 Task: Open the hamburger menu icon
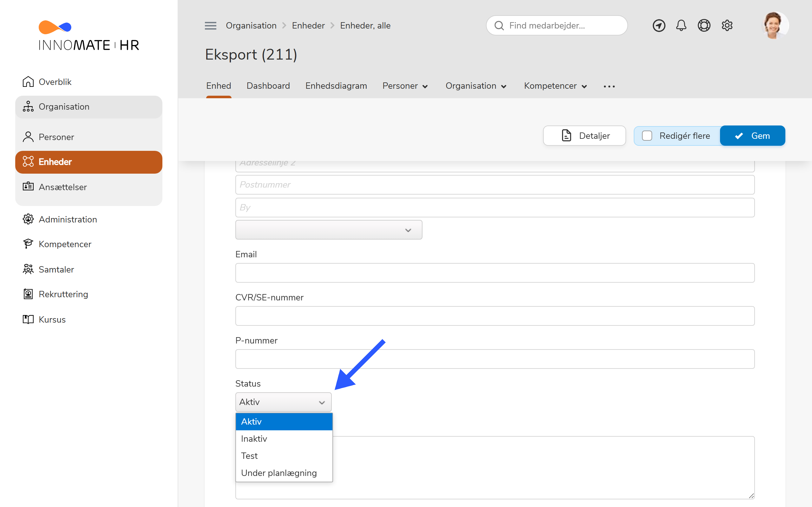pos(210,25)
